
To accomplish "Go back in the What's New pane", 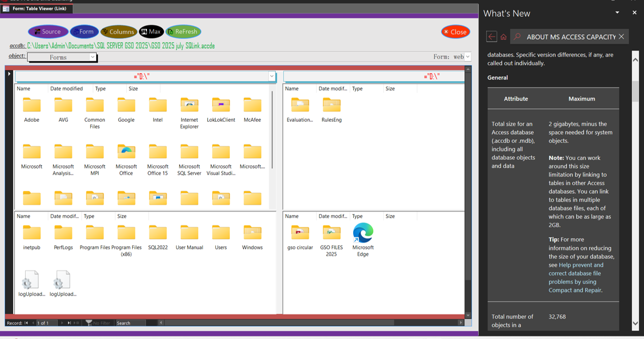I will (492, 36).
